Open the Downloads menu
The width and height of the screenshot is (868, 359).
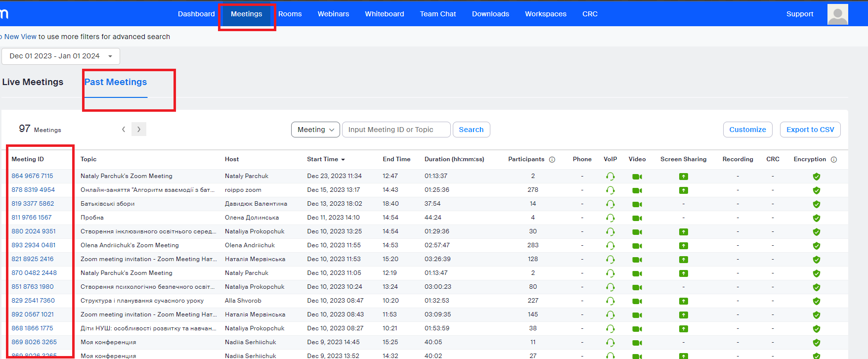490,14
